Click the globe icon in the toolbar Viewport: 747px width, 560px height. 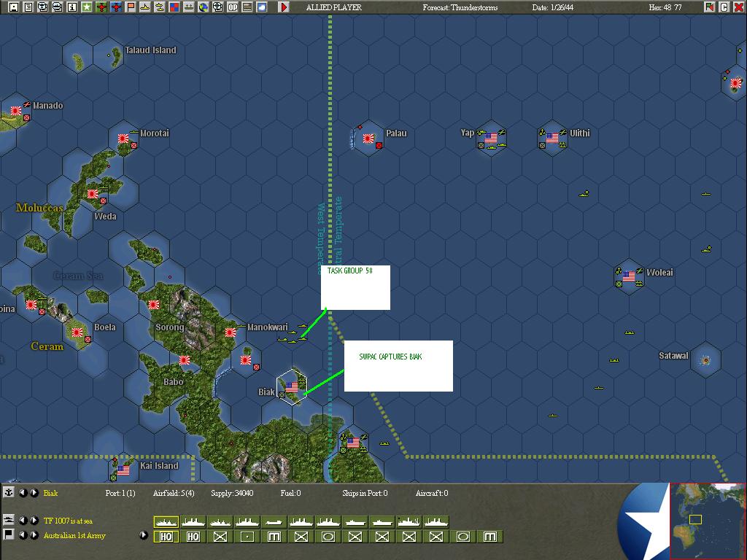pyautogui.click(x=204, y=7)
